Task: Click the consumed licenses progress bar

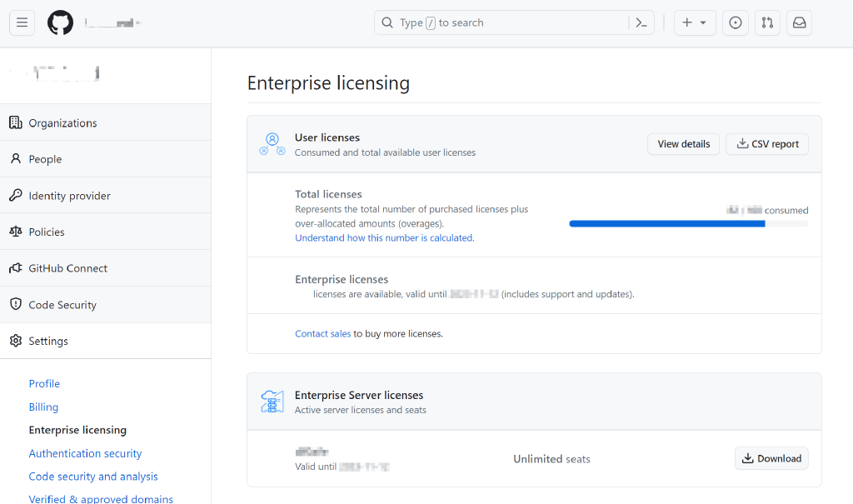Action: (688, 223)
